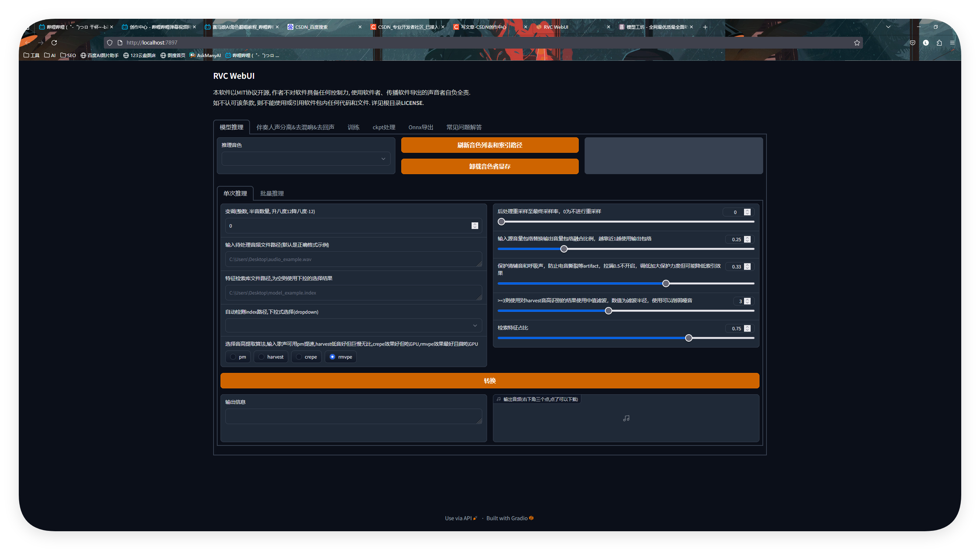Open the Firefox hamburger menu icon
The width and height of the screenshot is (980, 550).
click(x=952, y=43)
